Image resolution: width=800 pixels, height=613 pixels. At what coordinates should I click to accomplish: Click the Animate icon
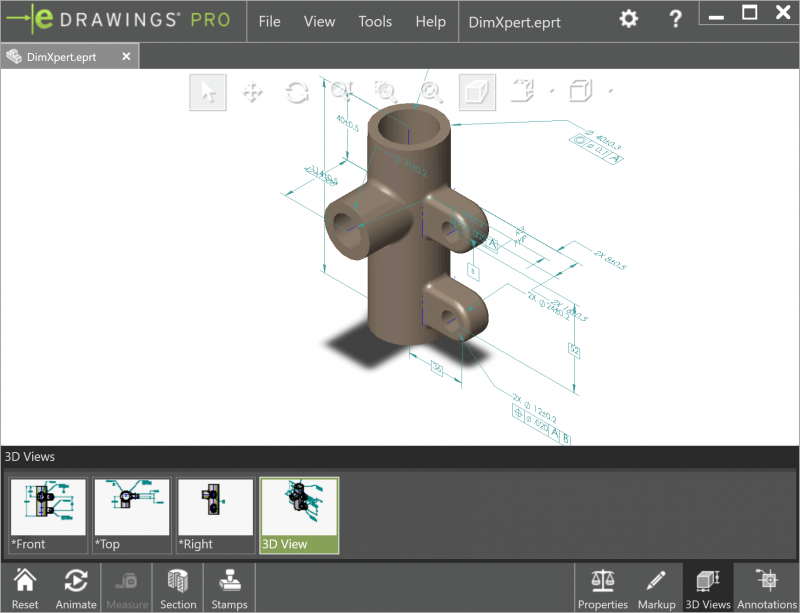[x=75, y=587]
